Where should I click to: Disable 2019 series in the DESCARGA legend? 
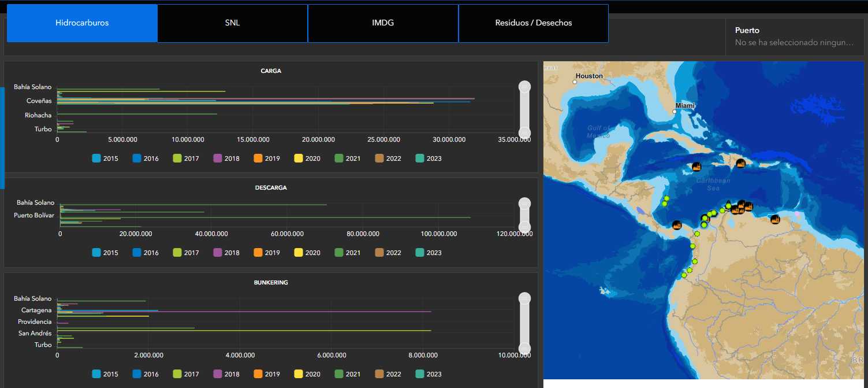click(267, 253)
